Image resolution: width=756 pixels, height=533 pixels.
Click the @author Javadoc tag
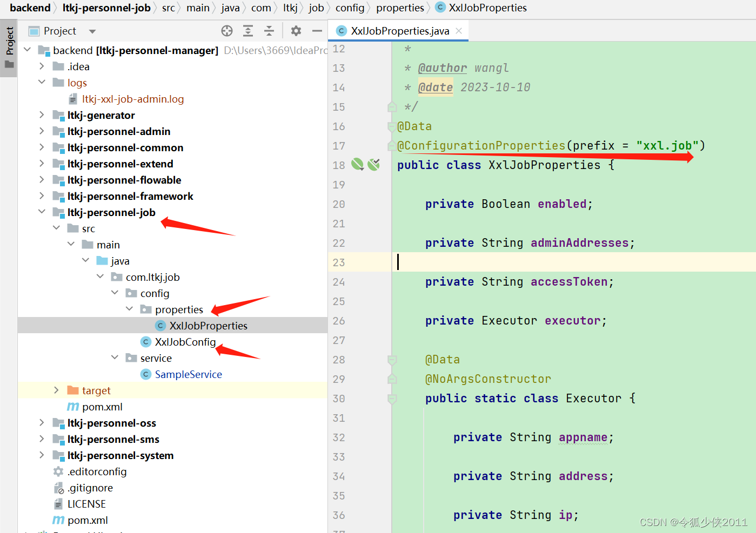[x=442, y=68]
